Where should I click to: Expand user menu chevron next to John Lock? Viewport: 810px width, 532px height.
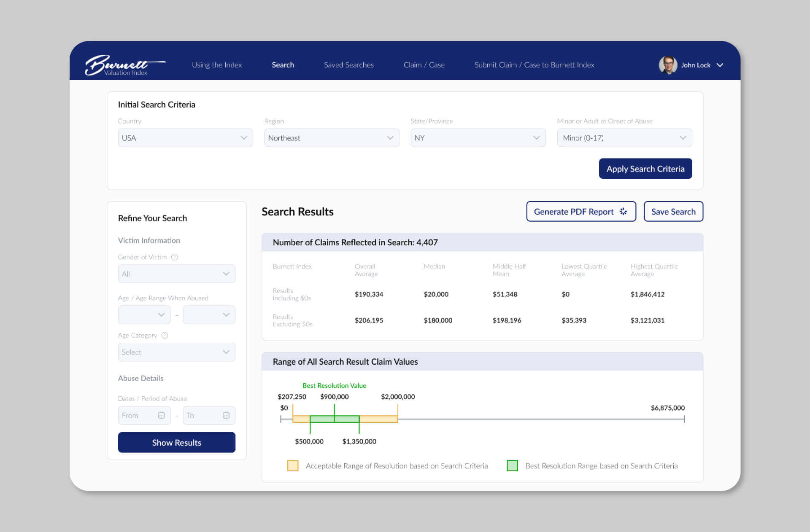720,65
